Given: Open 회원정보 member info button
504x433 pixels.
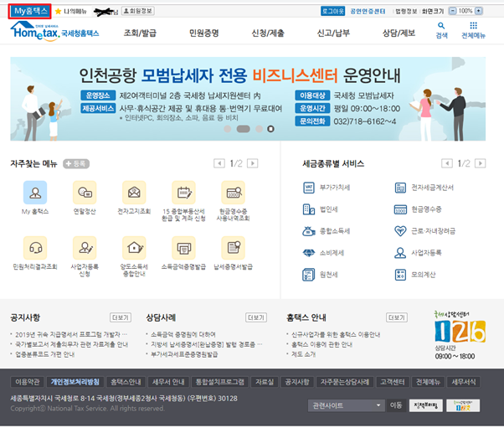Looking at the screenshot, I should (138, 11).
